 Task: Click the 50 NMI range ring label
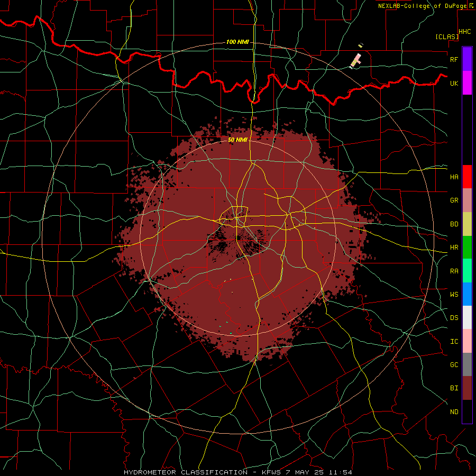237,140
